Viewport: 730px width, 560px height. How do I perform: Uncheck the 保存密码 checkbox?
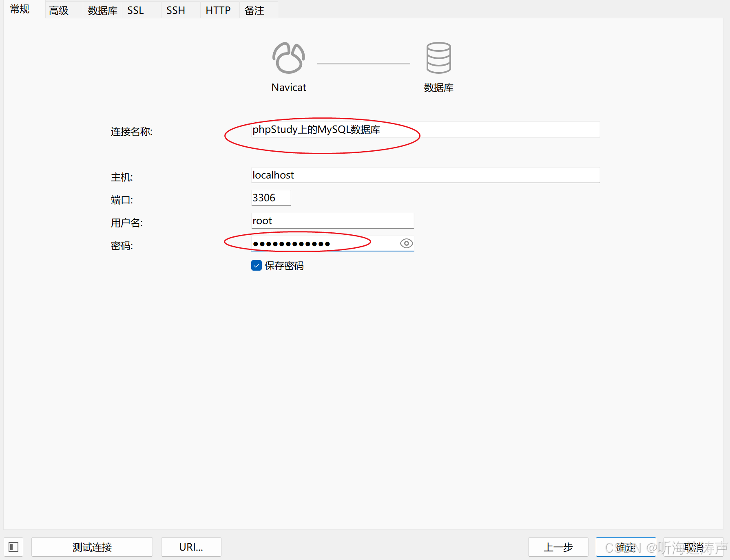[256, 265]
